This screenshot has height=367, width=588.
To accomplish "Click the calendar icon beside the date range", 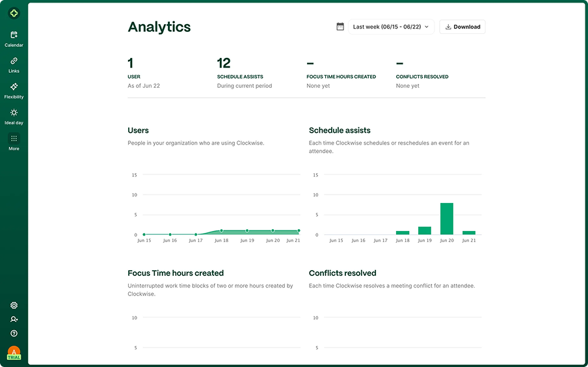I will click(x=340, y=27).
